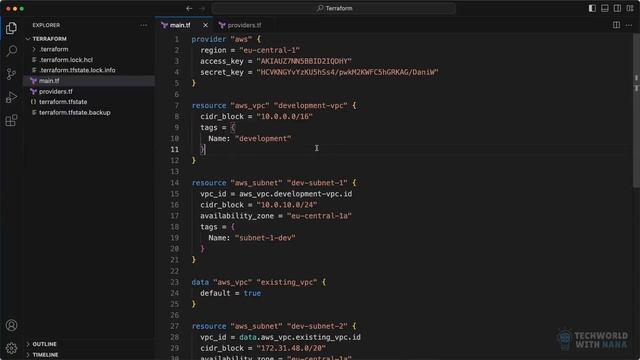This screenshot has width=640, height=360.
Task: Open .terraform.tfstate.lock.info file
Action: tap(77, 70)
